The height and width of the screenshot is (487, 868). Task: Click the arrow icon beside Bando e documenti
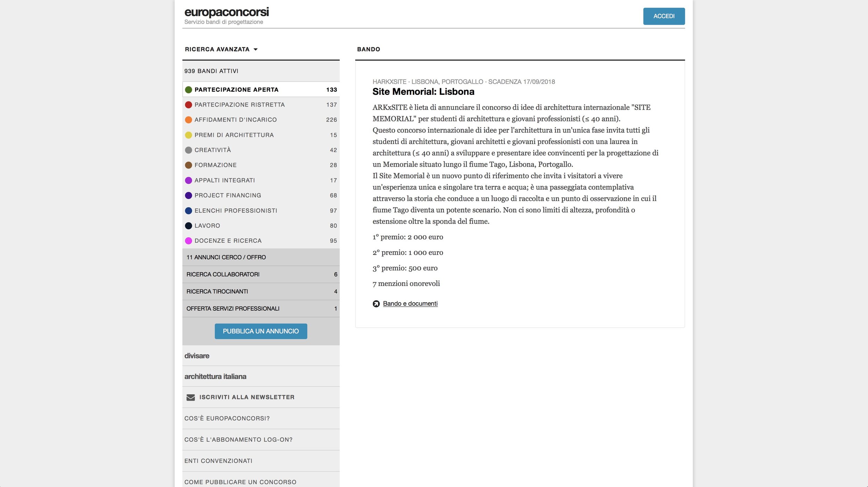(x=376, y=304)
